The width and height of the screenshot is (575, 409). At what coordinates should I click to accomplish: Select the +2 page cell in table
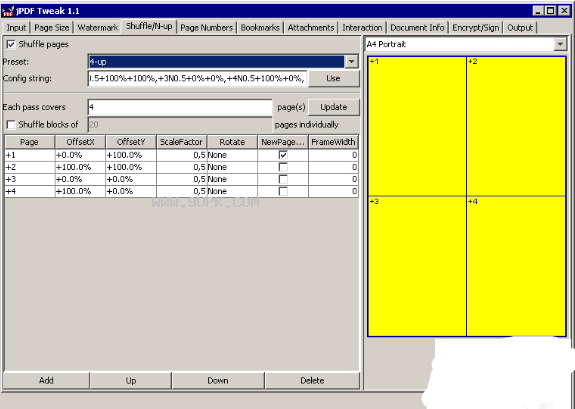[30, 167]
